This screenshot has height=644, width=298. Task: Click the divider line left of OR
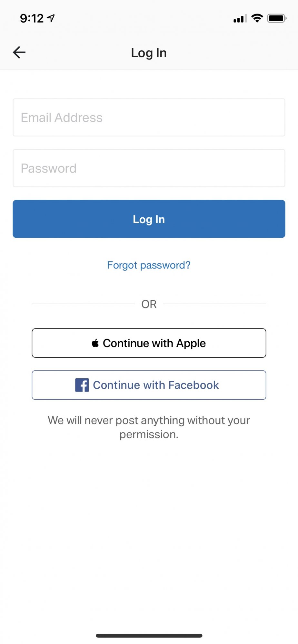point(83,304)
